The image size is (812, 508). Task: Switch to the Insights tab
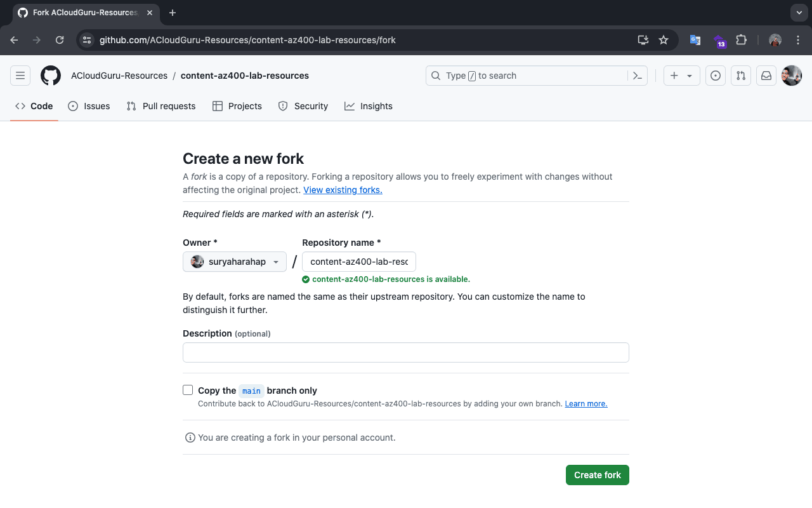369,106
